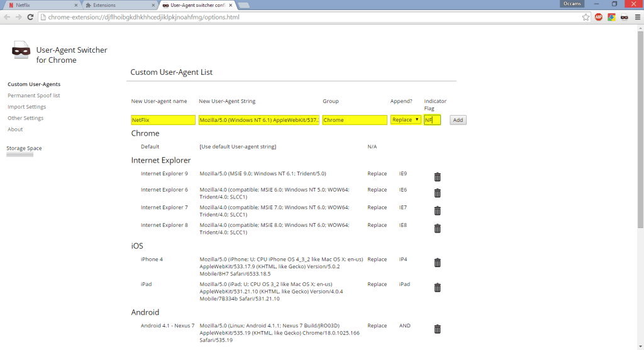644x350 pixels.
Task: Click the Internet Explorer 8 name
Action: [x=164, y=225]
